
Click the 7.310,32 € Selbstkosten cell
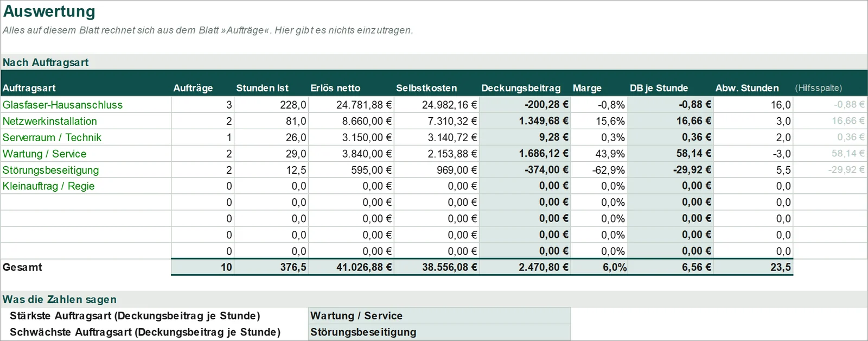click(x=437, y=121)
